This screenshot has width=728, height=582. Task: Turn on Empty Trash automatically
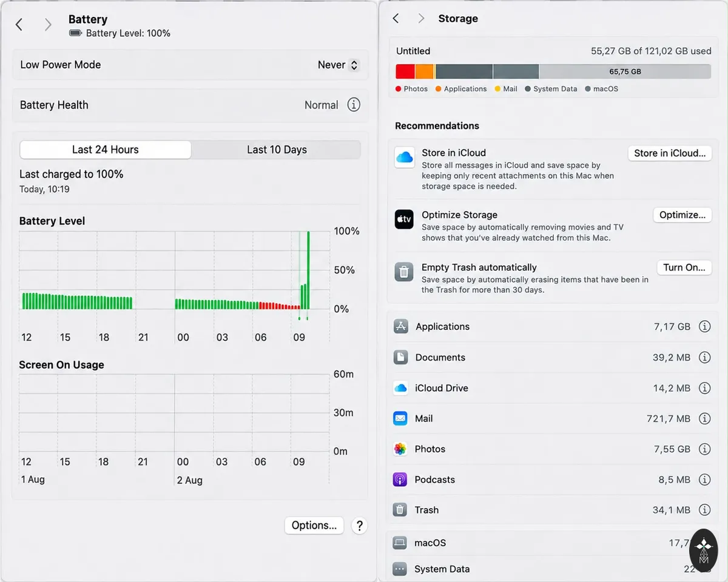[684, 267]
